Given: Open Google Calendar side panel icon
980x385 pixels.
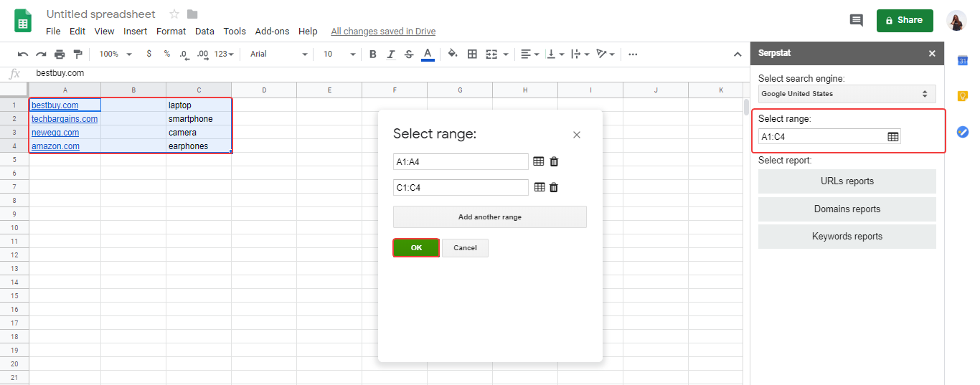Looking at the screenshot, I should tap(963, 61).
